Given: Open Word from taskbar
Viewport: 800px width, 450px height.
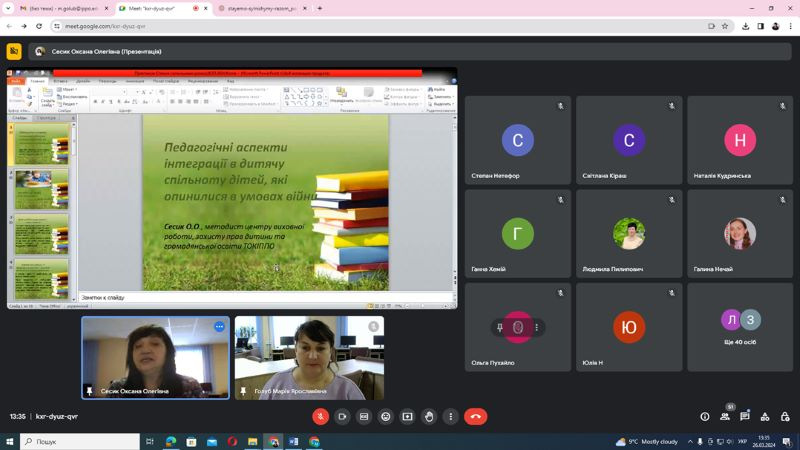Looking at the screenshot, I should coord(294,442).
